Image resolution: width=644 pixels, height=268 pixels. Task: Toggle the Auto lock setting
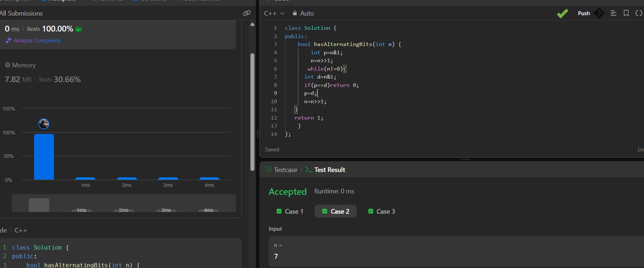(303, 13)
